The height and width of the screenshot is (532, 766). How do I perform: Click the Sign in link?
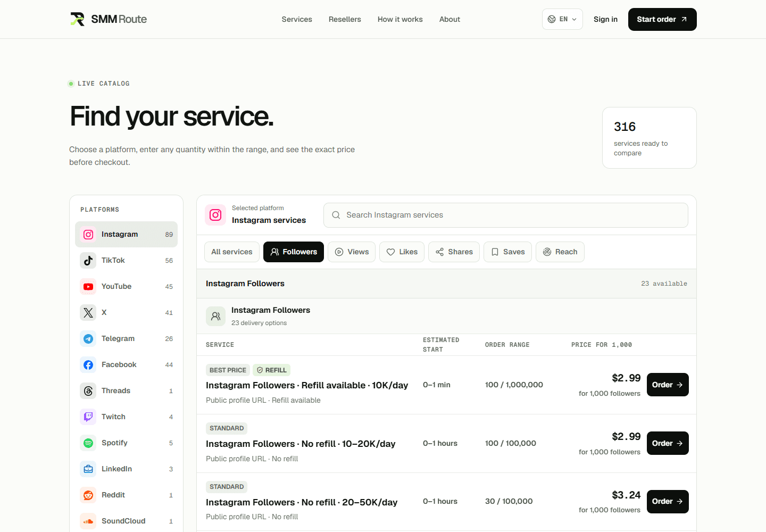(605, 19)
